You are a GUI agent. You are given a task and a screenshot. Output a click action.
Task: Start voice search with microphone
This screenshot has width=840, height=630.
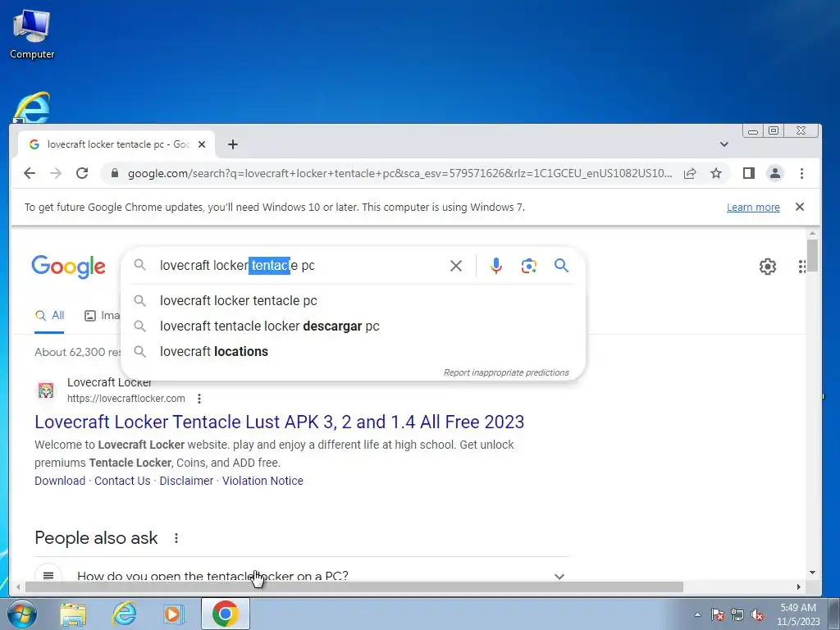496,266
